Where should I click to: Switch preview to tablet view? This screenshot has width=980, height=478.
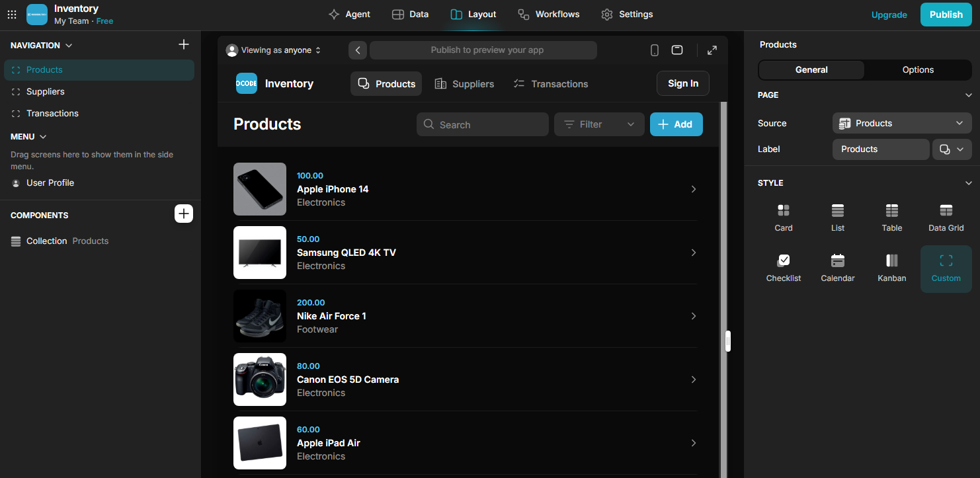point(677,50)
